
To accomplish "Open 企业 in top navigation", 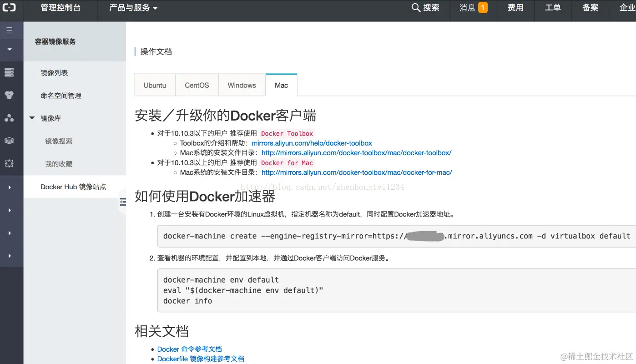I will [x=627, y=8].
